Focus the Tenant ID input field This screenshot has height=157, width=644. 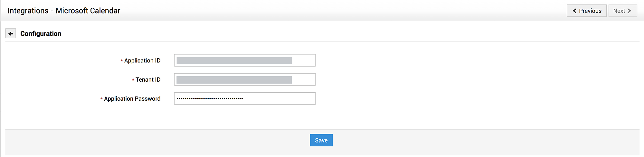point(304,79)
